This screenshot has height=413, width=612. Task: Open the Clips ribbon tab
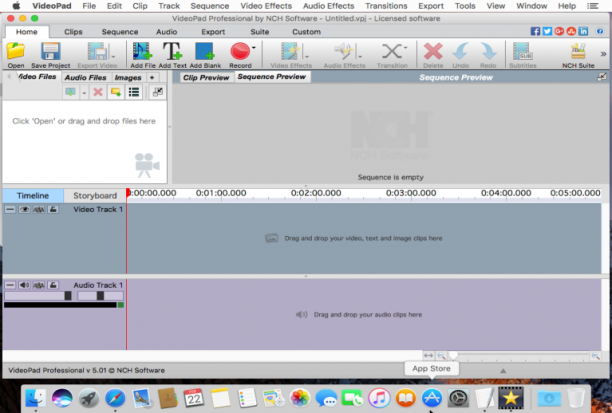[x=73, y=32]
